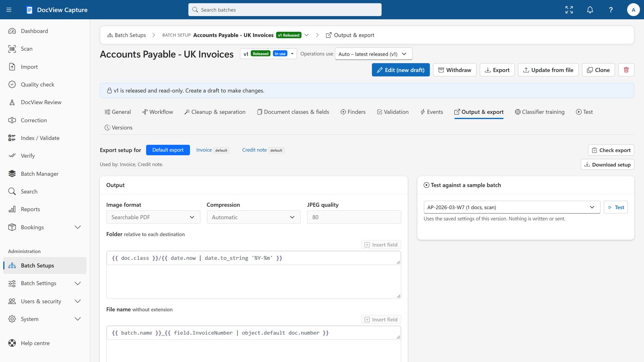Switch to Document classes & fields tab
This screenshot has height=362, width=644.
[293, 112]
